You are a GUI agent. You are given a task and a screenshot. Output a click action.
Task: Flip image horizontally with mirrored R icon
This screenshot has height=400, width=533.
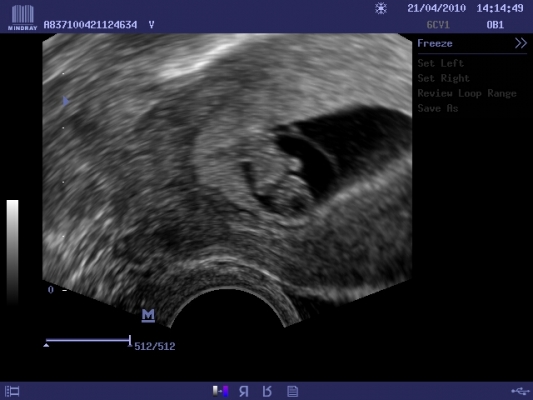[243, 392]
